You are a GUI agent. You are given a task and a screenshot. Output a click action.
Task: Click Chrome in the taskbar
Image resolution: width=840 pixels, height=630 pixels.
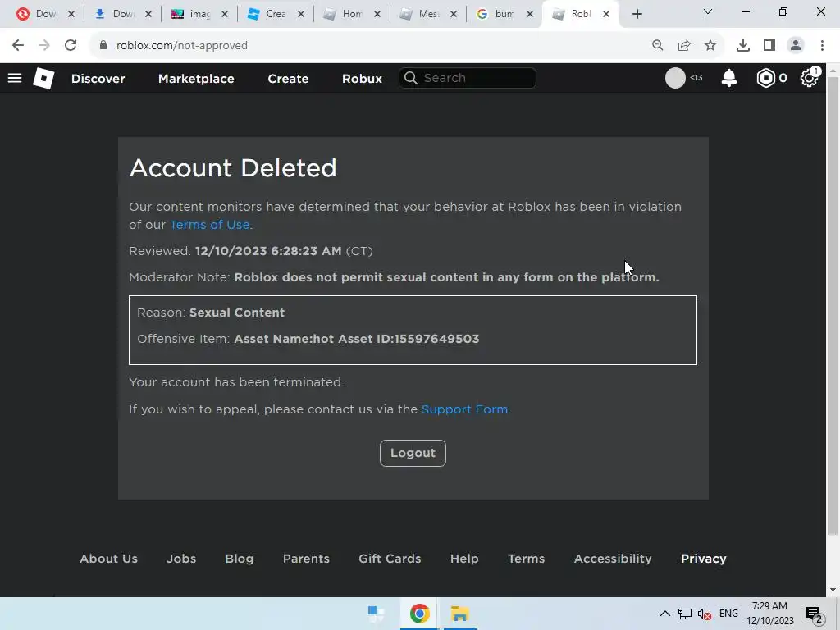[419, 614]
